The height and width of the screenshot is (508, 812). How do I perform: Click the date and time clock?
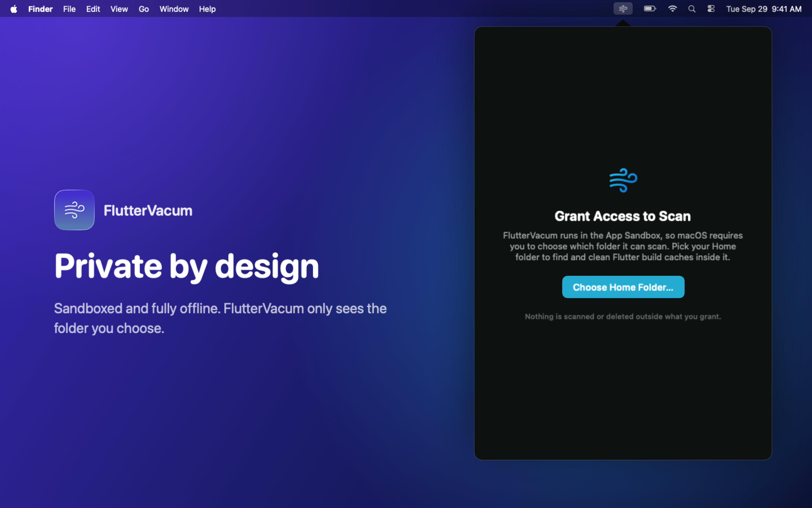[x=764, y=9]
